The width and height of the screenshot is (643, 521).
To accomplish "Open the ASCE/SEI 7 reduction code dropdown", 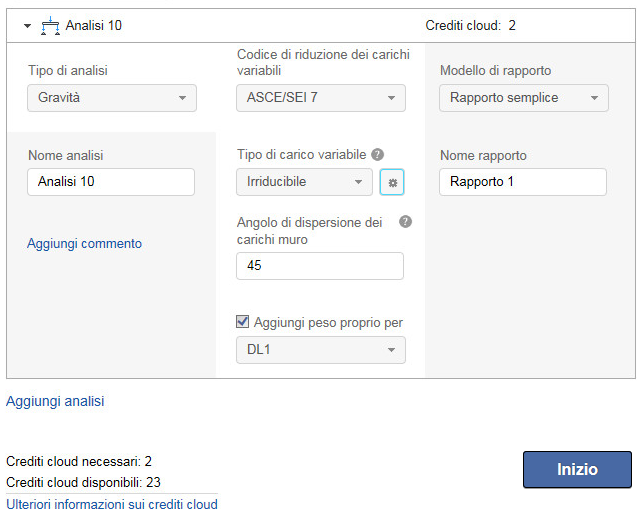I will click(x=321, y=98).
